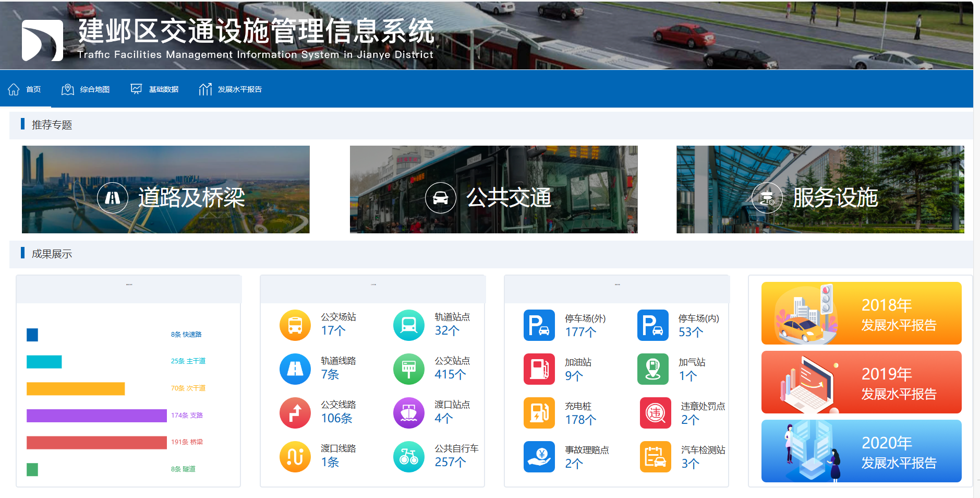The image size is (980, 498).
Task: Click the service icon on 服务设施 banner
Action: tap(767, 197)
